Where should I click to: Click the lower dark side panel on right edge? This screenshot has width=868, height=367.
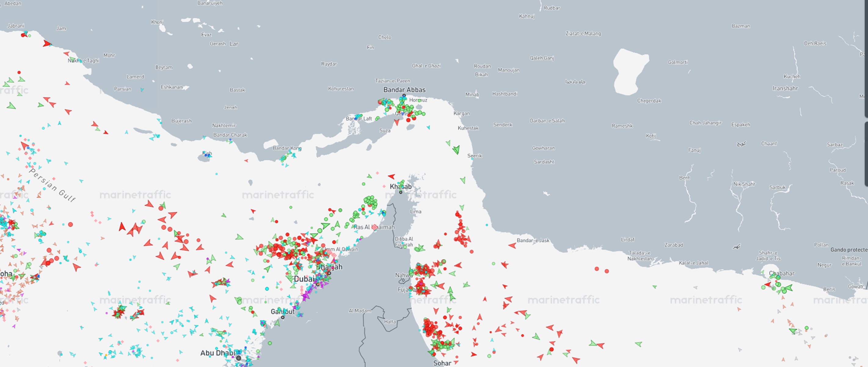[866, 154]
